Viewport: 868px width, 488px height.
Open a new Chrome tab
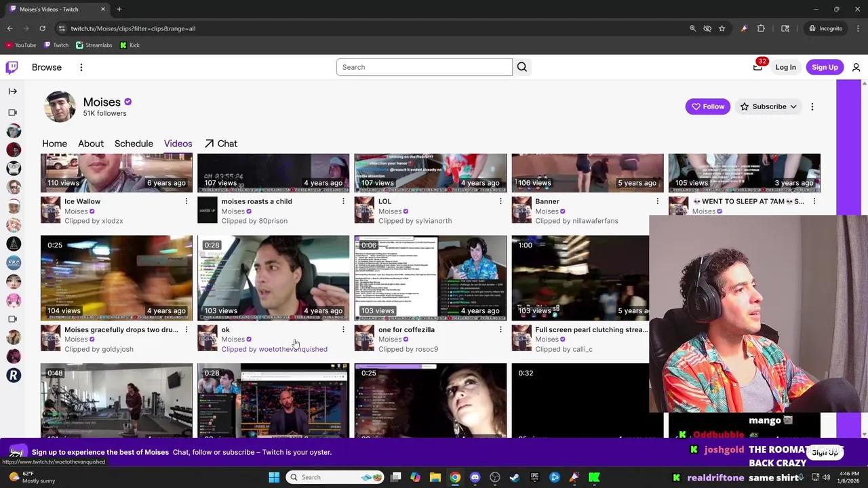[x=119, y=9]
